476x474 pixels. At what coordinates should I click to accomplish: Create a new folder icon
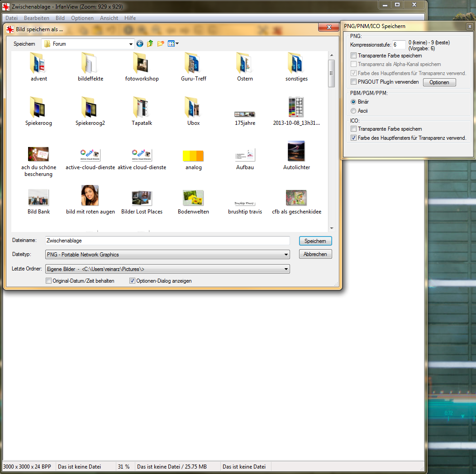[x=160, y=44]
